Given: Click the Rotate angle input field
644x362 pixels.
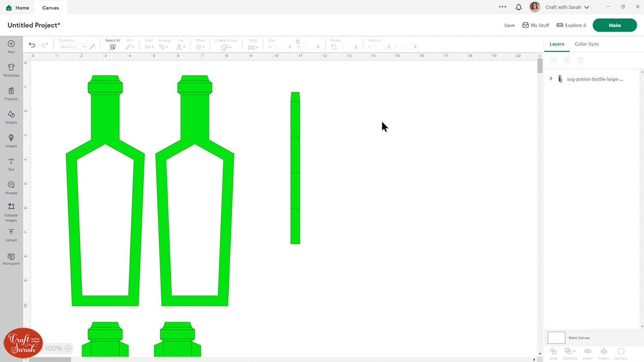Looking at the screenshot, I should click(x=346, y=47).
